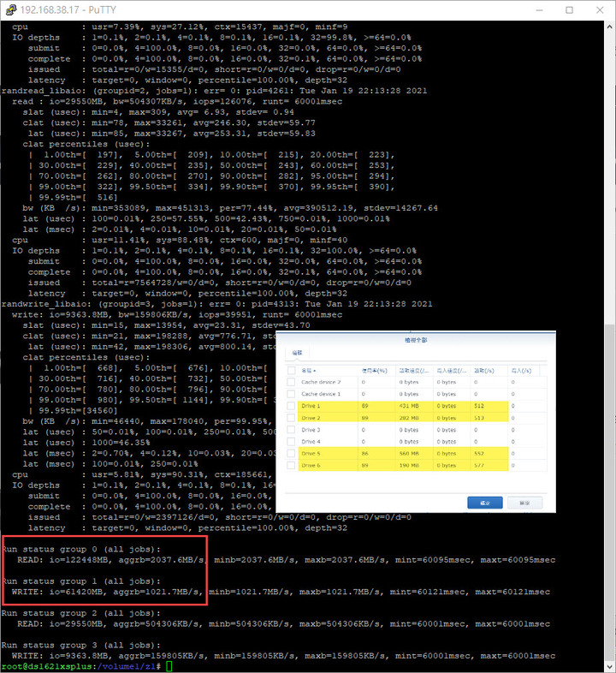Viewport: 616px width, 673px height.
Task: Select the disk tab in the dialog
Action: tap(297, 353)
